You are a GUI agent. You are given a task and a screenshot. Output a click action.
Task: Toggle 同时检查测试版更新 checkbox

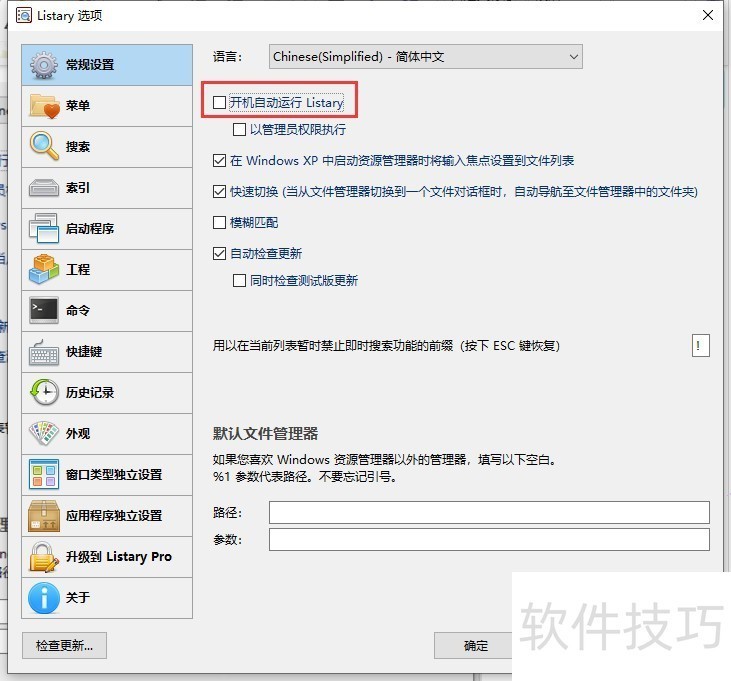pos(239,281)
